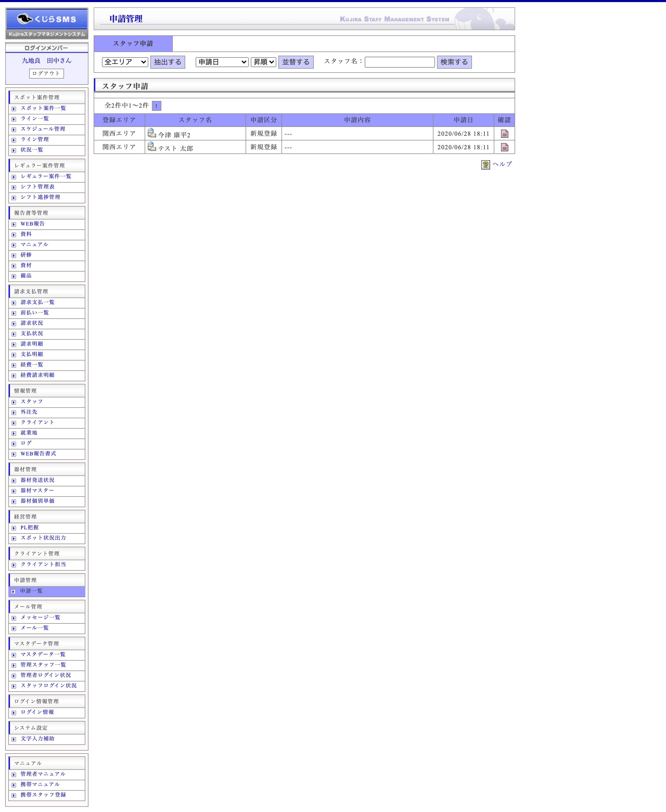666x812 pixels.
Task: Click arrow icon beside スポット案件一覧
Action: (x=14, y=109)
